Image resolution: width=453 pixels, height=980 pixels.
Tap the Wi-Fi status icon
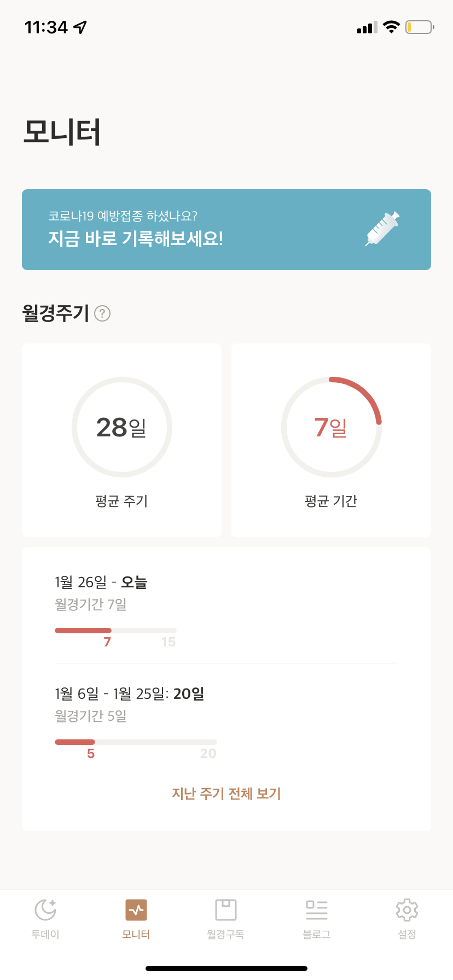click(x=391, y=27)
